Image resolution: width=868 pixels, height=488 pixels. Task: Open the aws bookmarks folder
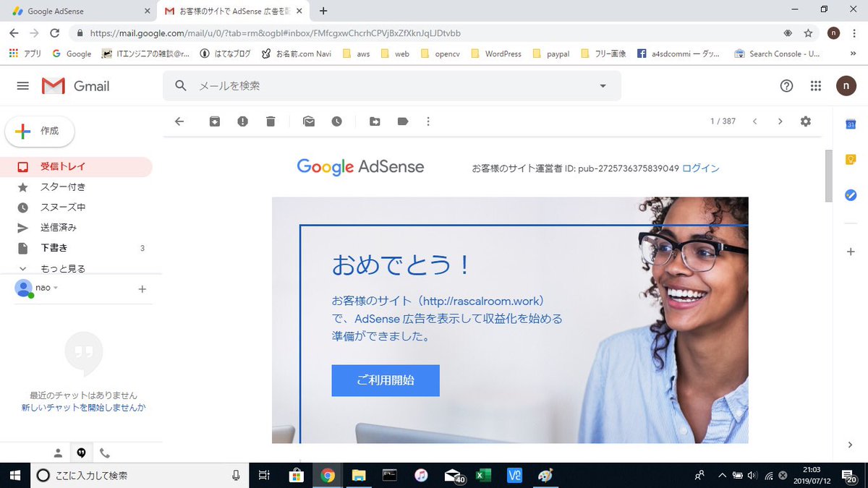(356, 53)
